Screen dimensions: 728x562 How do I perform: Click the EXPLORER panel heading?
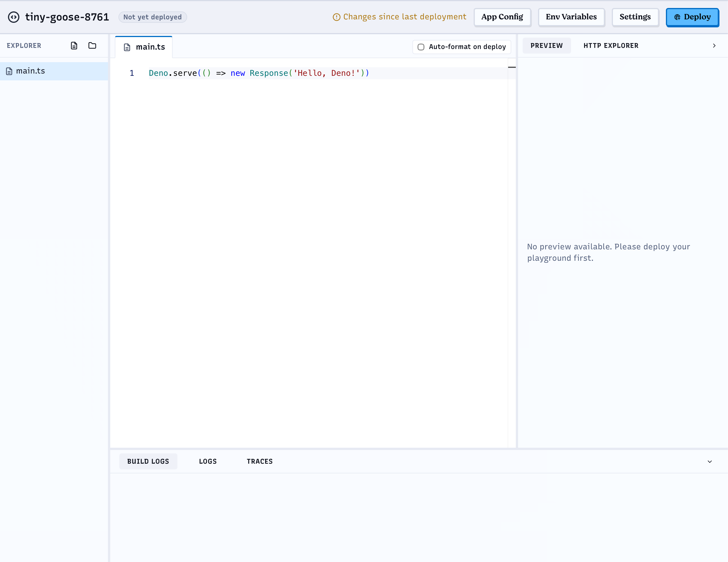24,46
